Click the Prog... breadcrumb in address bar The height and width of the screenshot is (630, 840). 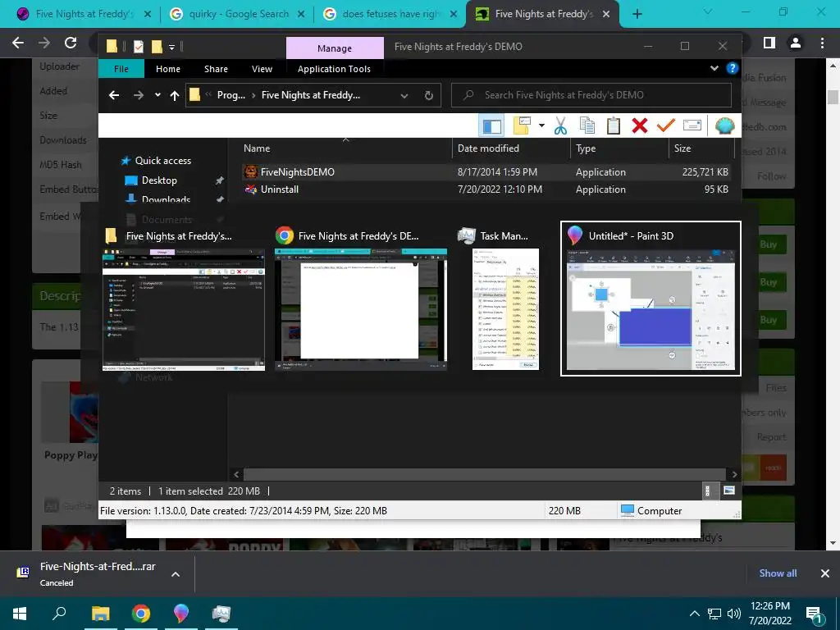point(231,95)
